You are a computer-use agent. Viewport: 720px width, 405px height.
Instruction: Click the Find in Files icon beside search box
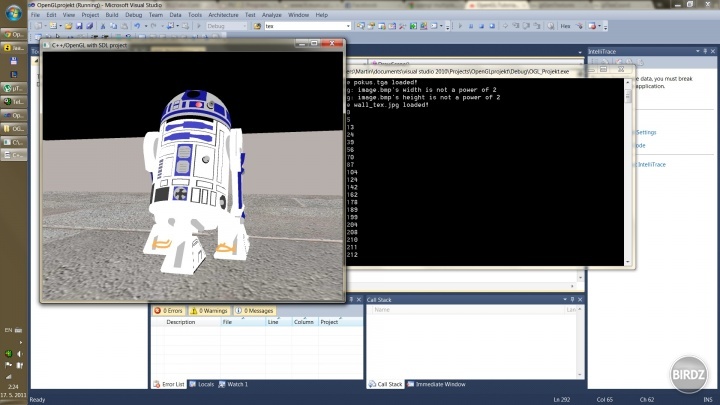[257, 26]
